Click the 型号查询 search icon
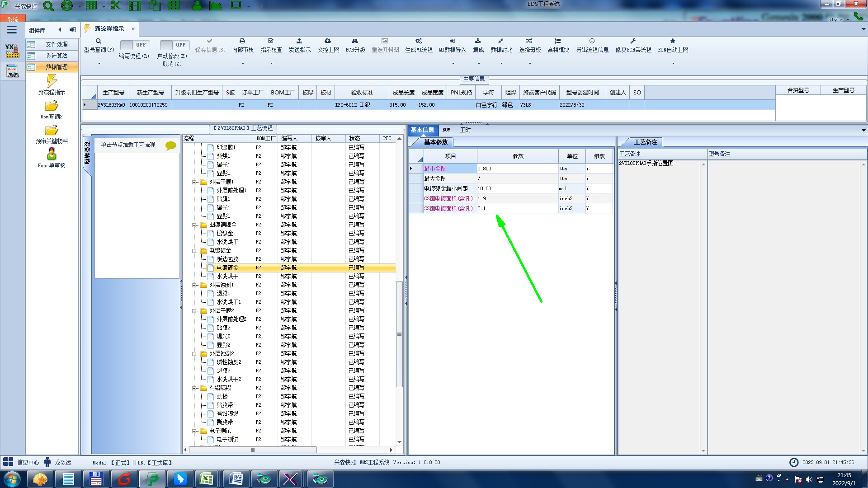The height and width of the screenshot is (488, 868). coord(99,41)
